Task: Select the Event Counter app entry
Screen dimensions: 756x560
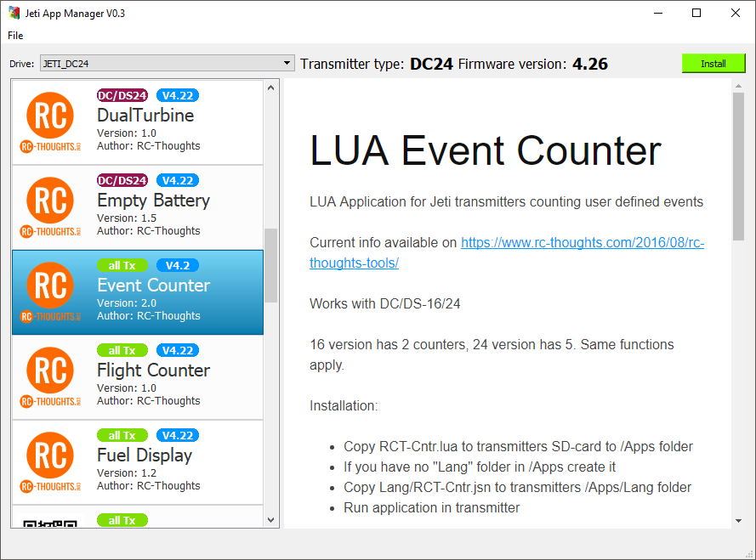Action: tap(138, 292)
